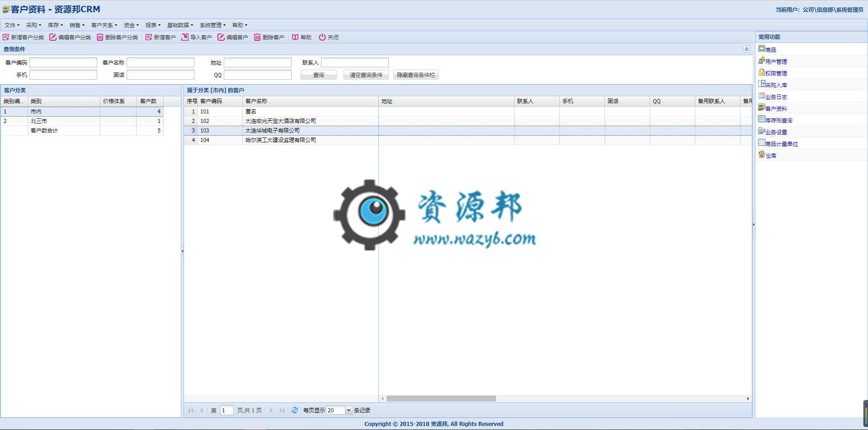868x430 pixels.
Task: Open the 采购 menu
Action: [33, 25]
